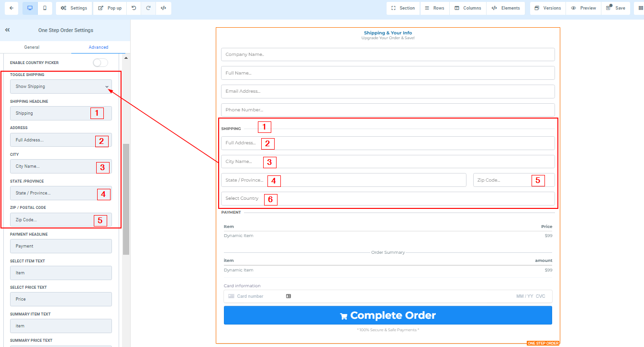This screenshot has height=347, width=644.
Task: Open the Preview mode
Action: pos(583,8)
